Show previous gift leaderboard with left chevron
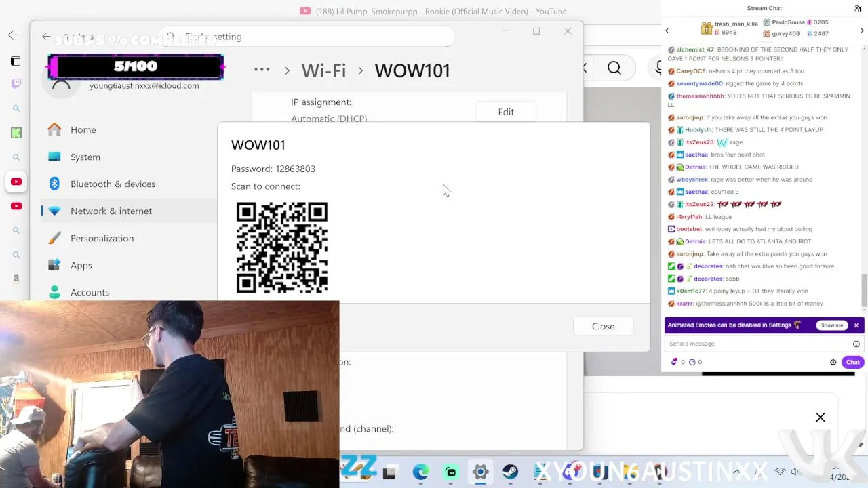The width and height of the screenshot is (868, 488). 667,30
